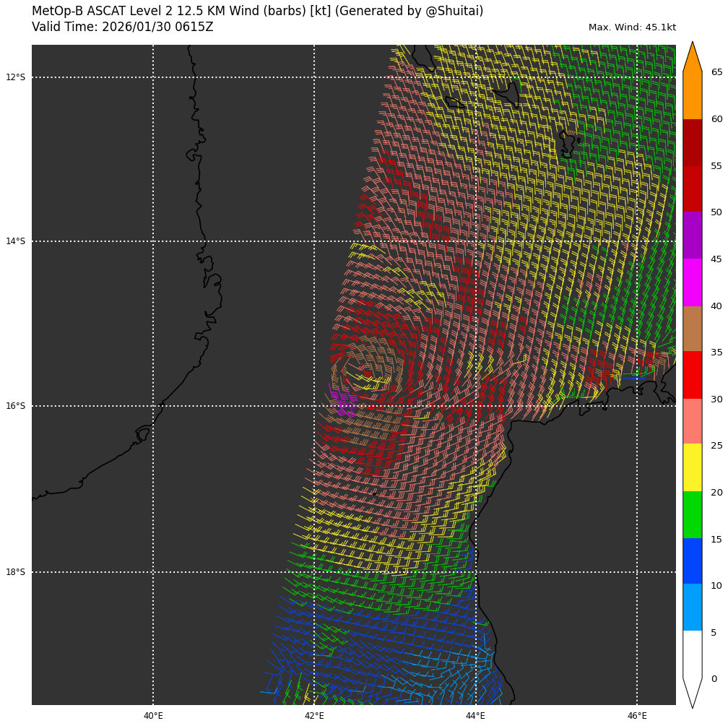
Task: Choose the salmon 25-30 kt colorbar segment
Action: click(692, 421)
